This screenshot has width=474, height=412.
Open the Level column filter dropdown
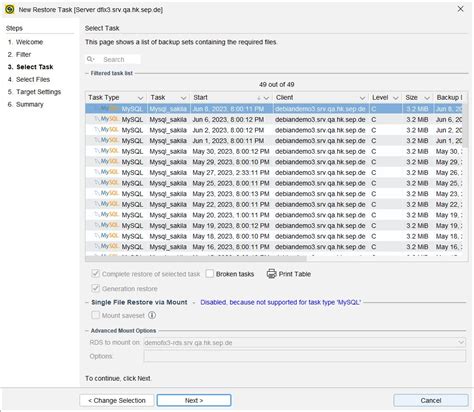[396, 98]
